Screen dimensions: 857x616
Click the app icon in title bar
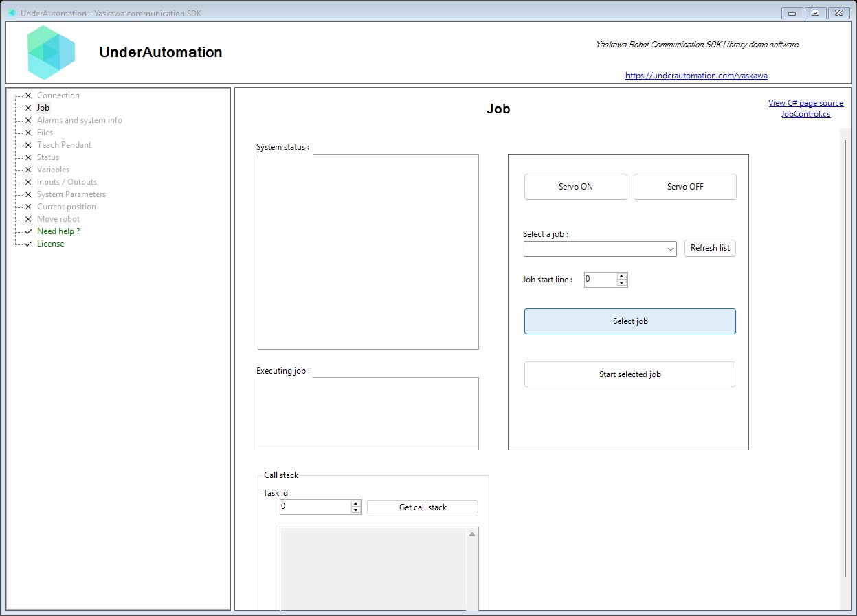click(x=12, y=13)
